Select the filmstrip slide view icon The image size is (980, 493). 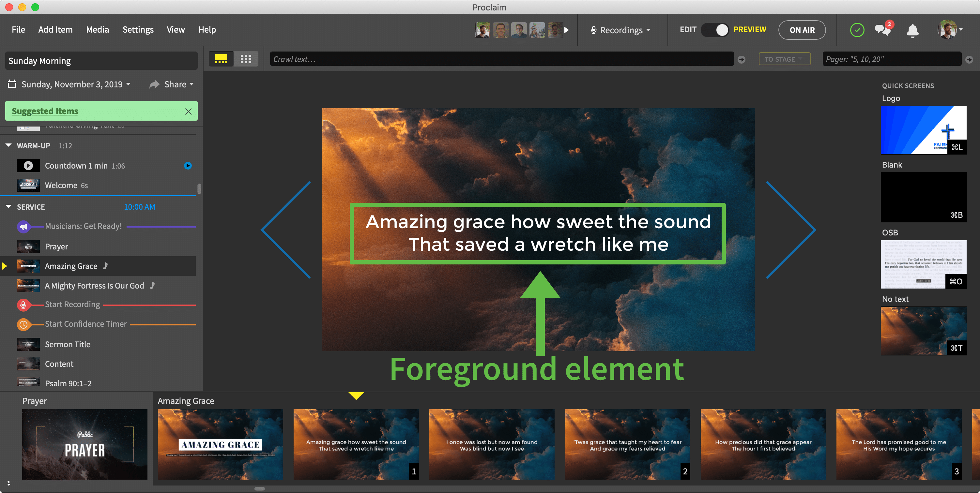[x=221, y=59]
